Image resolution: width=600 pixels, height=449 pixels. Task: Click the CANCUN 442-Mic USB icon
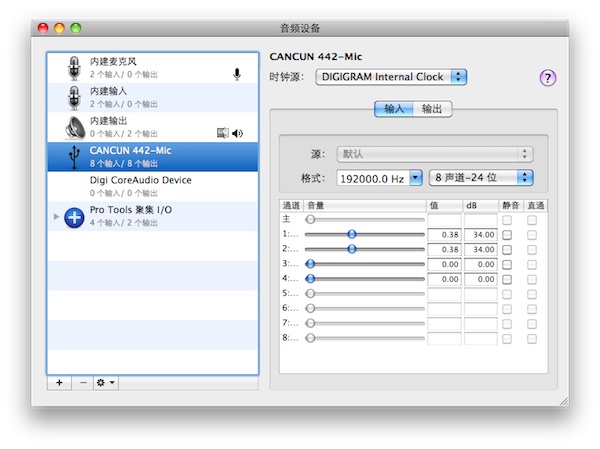tap(73, 156)
